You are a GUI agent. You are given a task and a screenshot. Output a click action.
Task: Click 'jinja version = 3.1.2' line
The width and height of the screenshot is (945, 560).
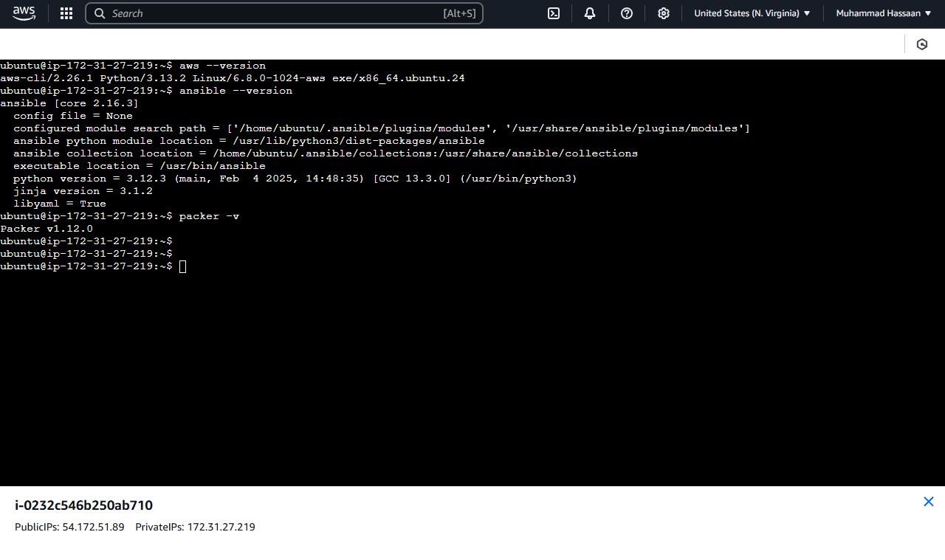pyautogui.click(x=83, y=191)
